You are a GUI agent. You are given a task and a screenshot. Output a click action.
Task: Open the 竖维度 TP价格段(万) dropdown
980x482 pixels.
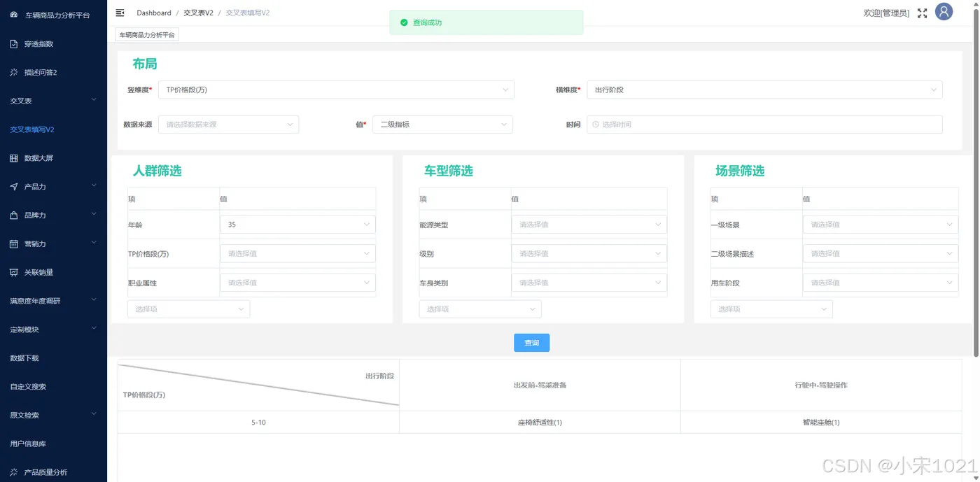[336, 90]
